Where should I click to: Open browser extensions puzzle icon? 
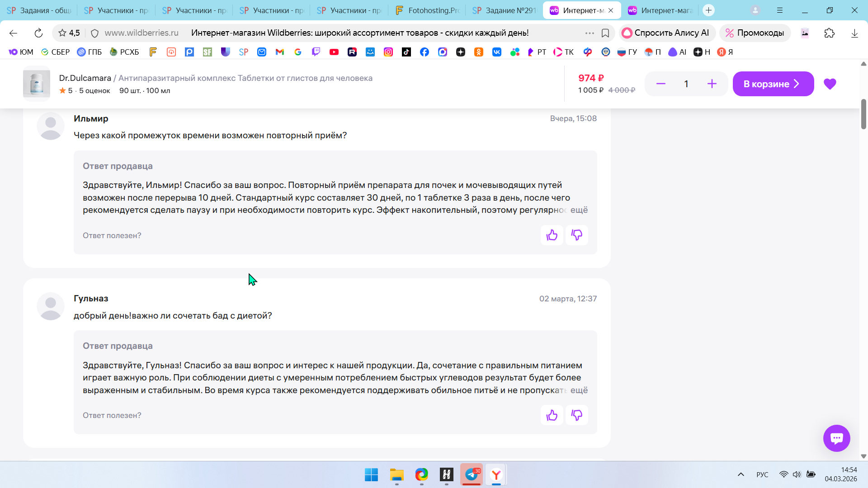point(829,33)
